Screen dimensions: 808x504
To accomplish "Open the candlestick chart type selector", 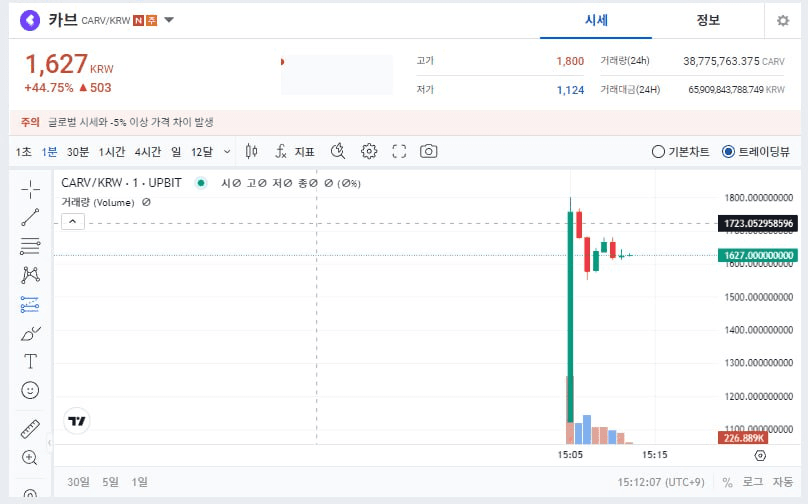I will pos(251,151).
